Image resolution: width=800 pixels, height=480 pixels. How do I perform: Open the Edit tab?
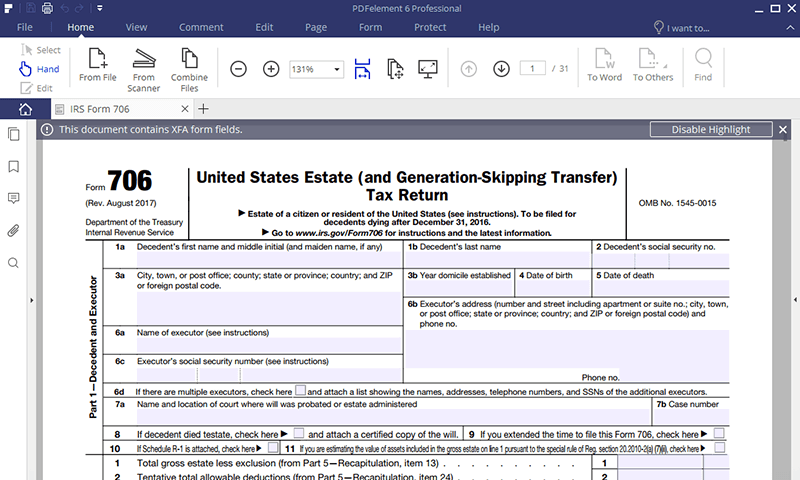tap(264, 28)
